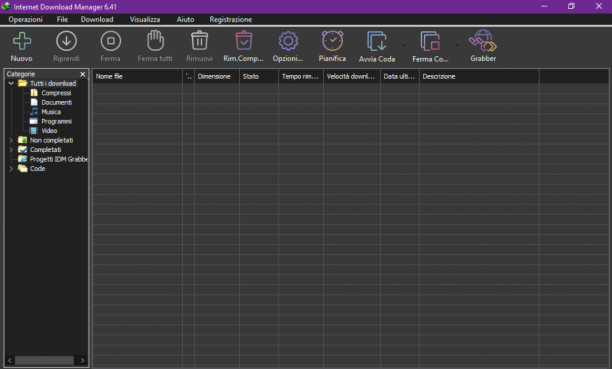Click the Ferma tutti hand icon
Screen dimensions: 612x369
pos(155,40)
